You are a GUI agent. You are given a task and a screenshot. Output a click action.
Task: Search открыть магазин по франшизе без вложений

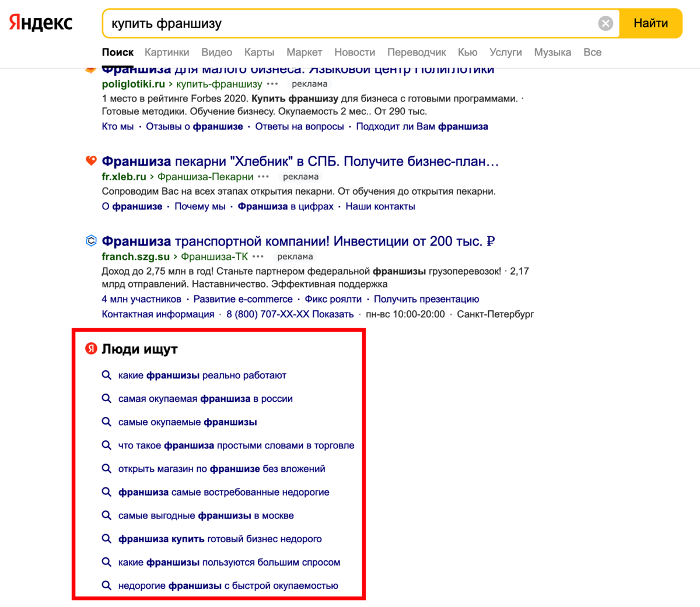point(222,469)
